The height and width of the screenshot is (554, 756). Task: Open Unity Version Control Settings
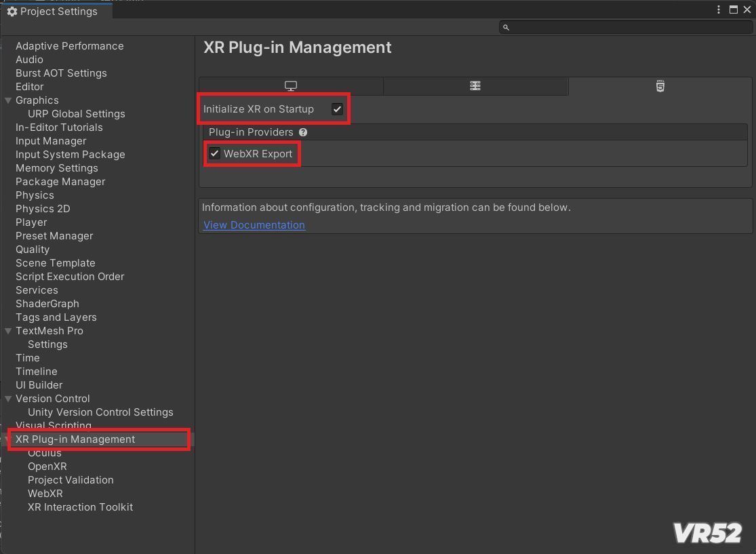tap(100, 412)
